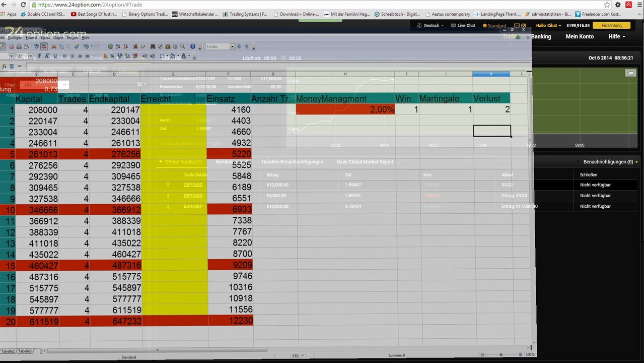Open the Finden search box dropdown
Viewport: 644px width, 363px height.
point(232,46)
